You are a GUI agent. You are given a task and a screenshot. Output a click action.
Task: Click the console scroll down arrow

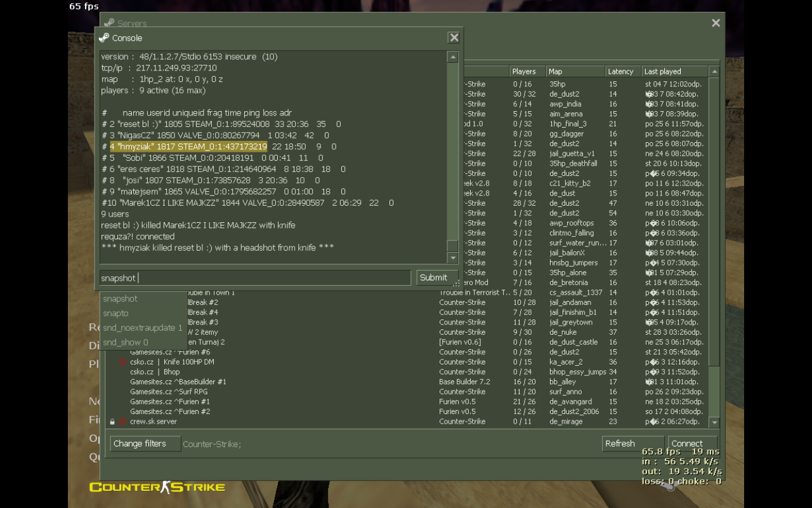[452, 258]
